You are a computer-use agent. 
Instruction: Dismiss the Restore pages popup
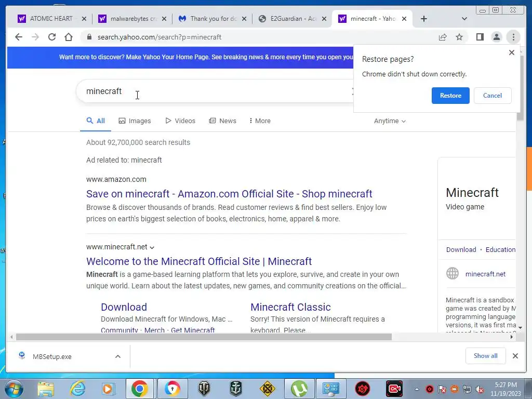pyautogui.click(x=512, y=52)
